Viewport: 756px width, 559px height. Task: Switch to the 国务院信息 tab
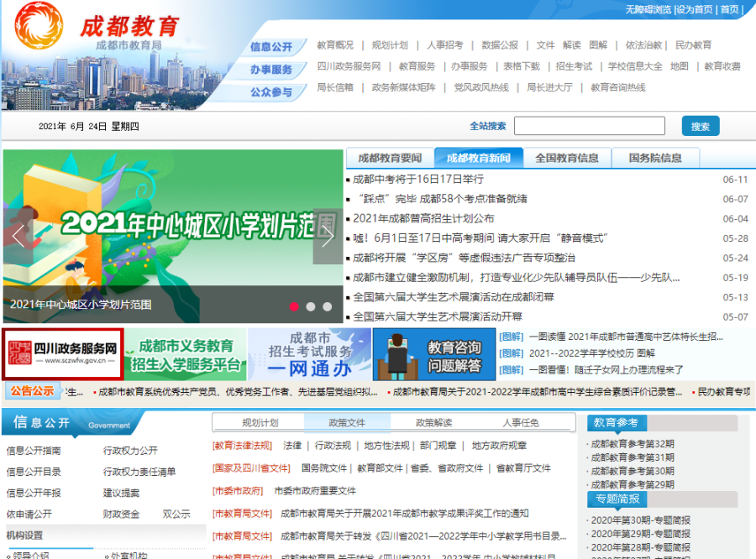(x=656, y=158)
